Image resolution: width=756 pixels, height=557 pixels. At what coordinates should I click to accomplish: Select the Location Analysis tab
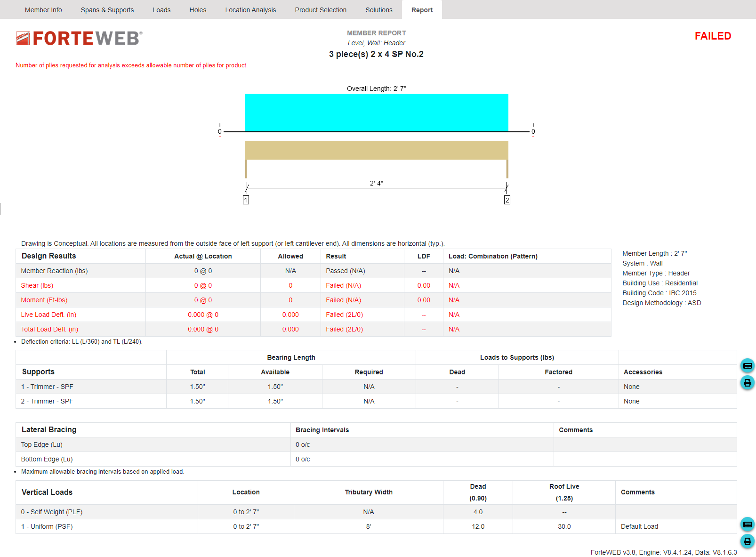(x=250, y=10)
